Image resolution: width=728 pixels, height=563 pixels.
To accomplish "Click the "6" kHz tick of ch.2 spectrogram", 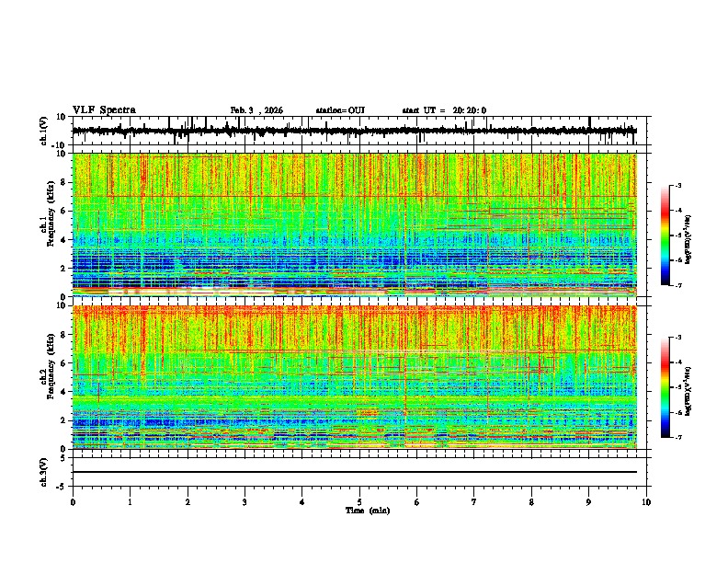I will click(x=63, y=363).
